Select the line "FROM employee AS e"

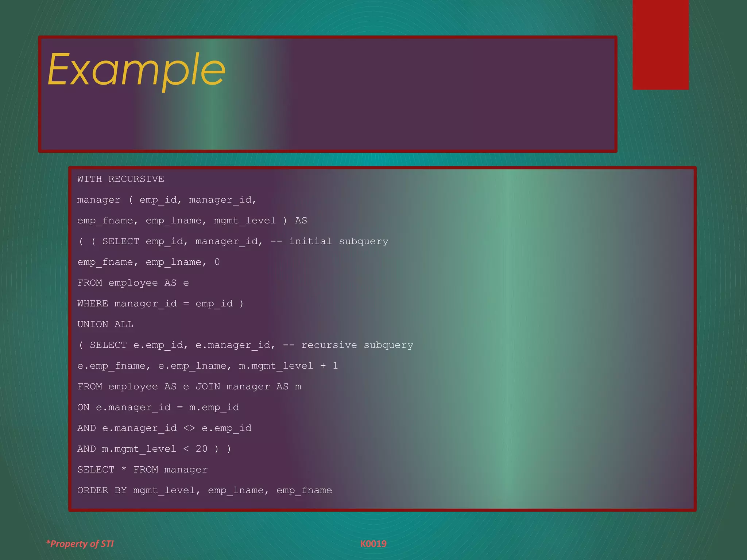(133, 283)
